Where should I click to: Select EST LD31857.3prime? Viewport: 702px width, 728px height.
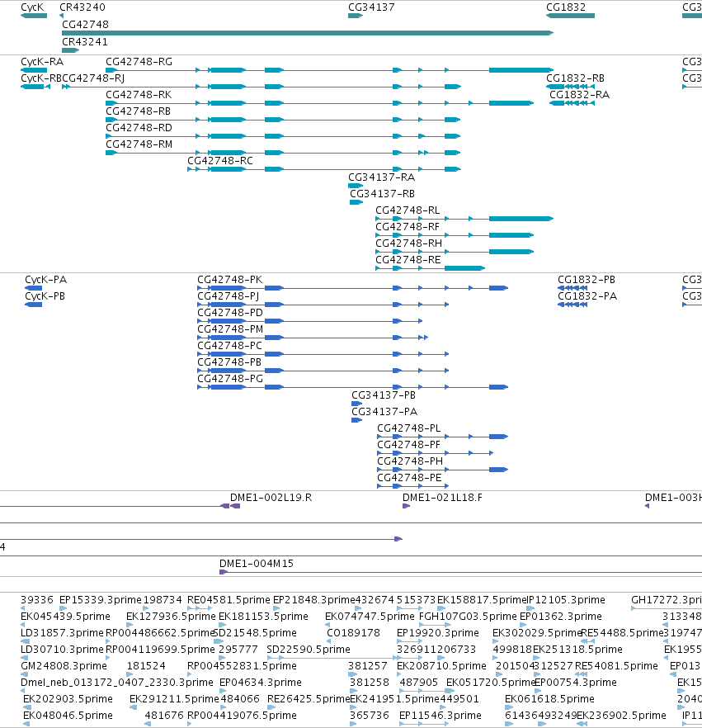click(62, 633)
